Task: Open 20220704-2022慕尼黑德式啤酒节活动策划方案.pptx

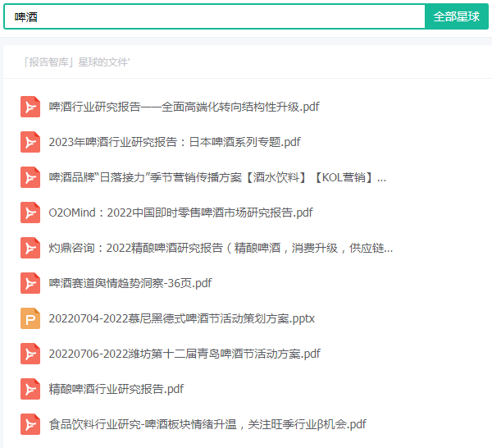Action: (x=182, y=318)
